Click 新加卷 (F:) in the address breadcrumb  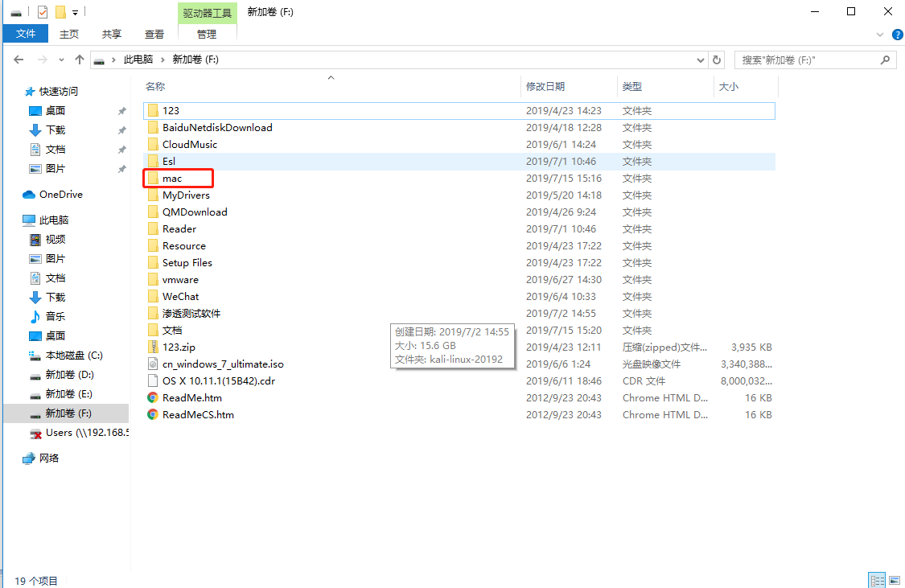(x=195, y=60)
